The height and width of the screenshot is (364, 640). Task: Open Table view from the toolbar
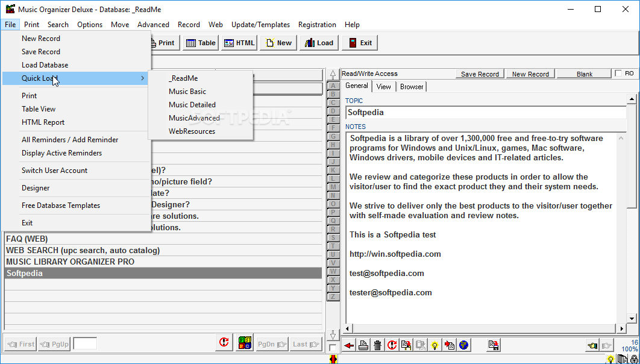coord(201,43)
